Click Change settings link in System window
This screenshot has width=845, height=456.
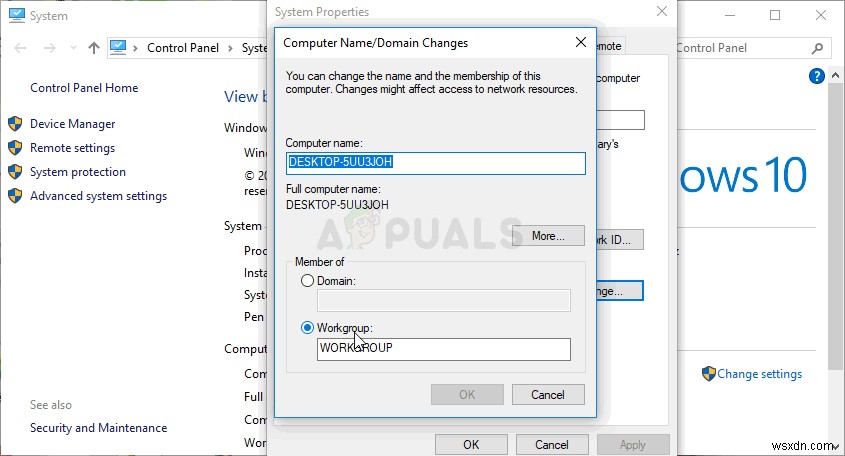(759, 374)
